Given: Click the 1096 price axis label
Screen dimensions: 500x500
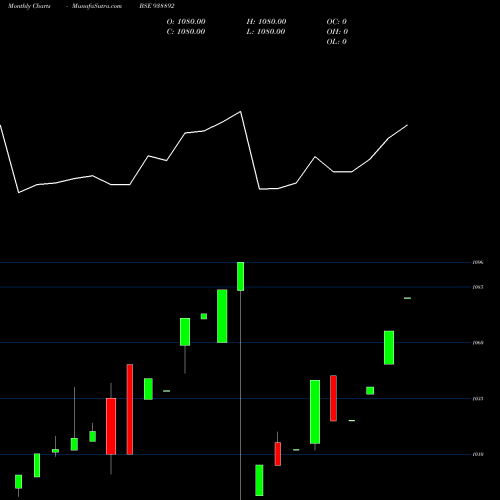Looking at the screenshot, I should tap(478, 262).
